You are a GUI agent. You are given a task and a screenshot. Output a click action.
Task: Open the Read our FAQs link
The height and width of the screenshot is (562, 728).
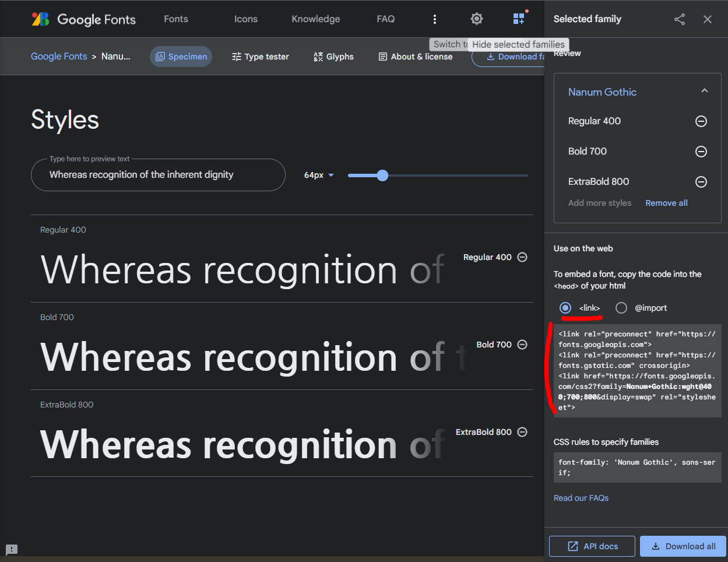pyautogui.click(x=581, y=498)
